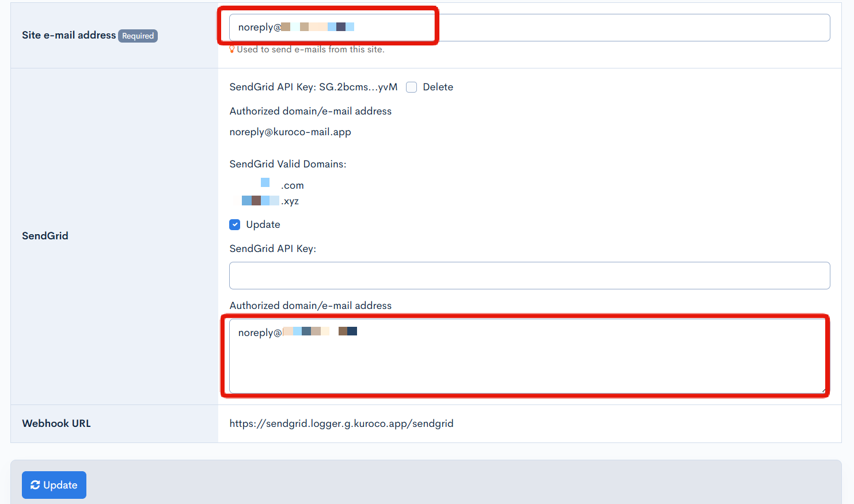
Task: Click the Update checkbox label text
Action: (263, 225)
